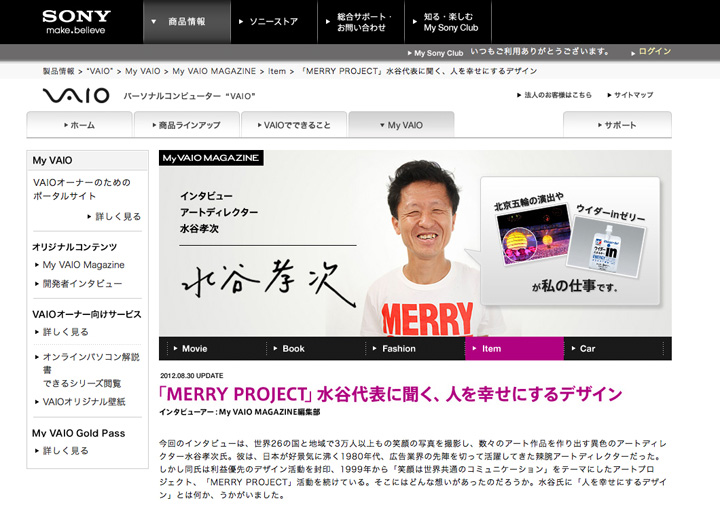
Task: Click the VAIO logo
Action: point(76,95)
